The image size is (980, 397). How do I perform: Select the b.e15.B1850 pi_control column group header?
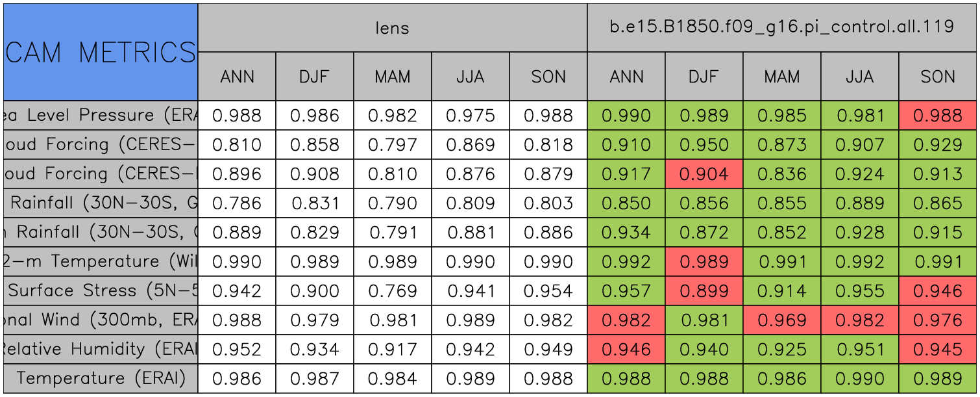782,27
